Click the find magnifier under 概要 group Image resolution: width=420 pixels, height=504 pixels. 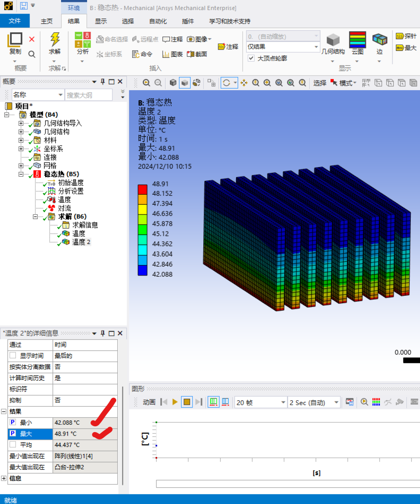pyautogui.click(x=32, y=54)
